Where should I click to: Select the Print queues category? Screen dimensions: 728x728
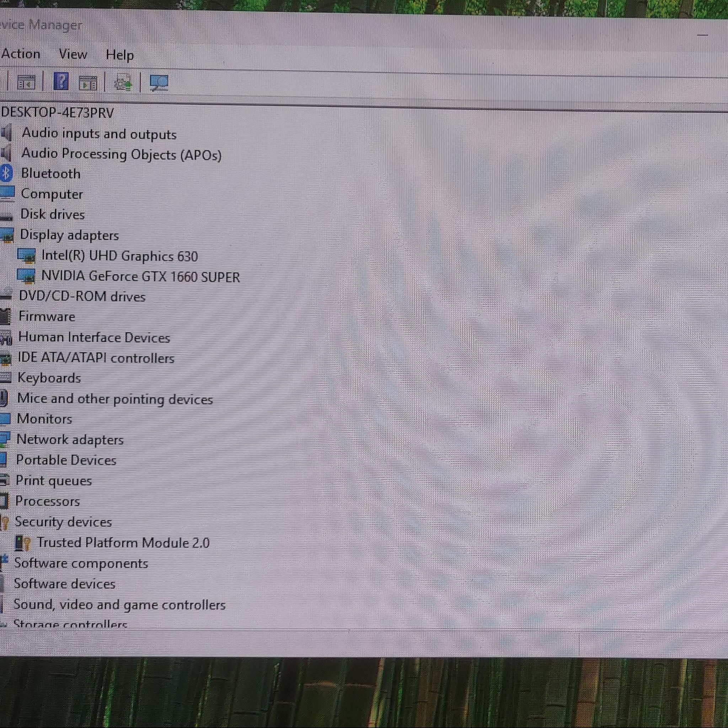pyautogui.click(x=54, y=481)
